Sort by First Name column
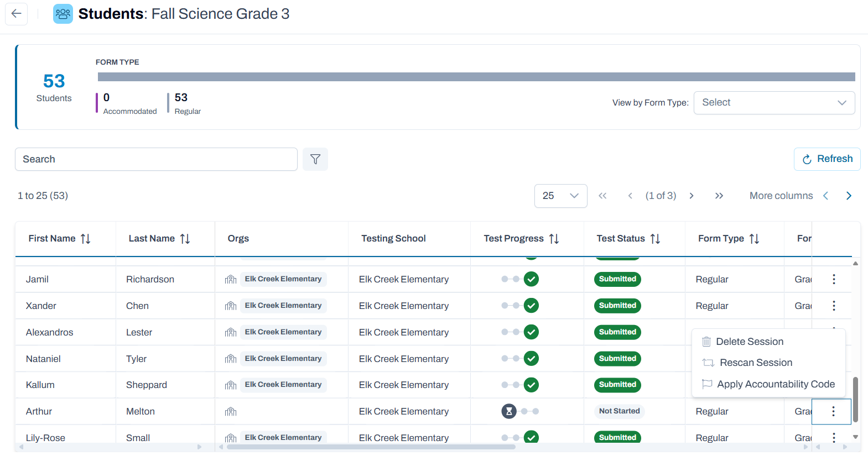This screenshot has height=456, width=868. point(86,239)
